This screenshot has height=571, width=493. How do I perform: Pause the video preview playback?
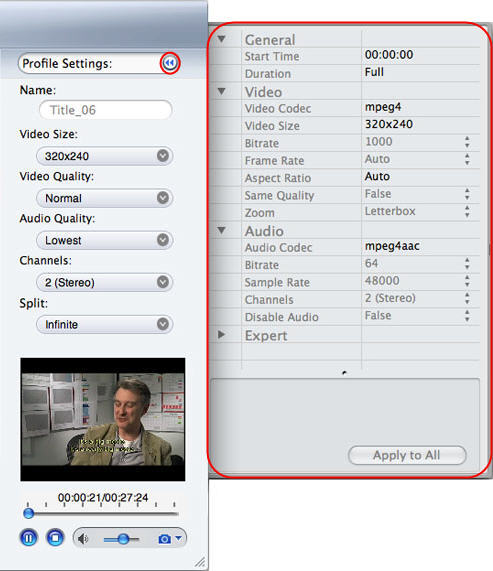[29, 538]
